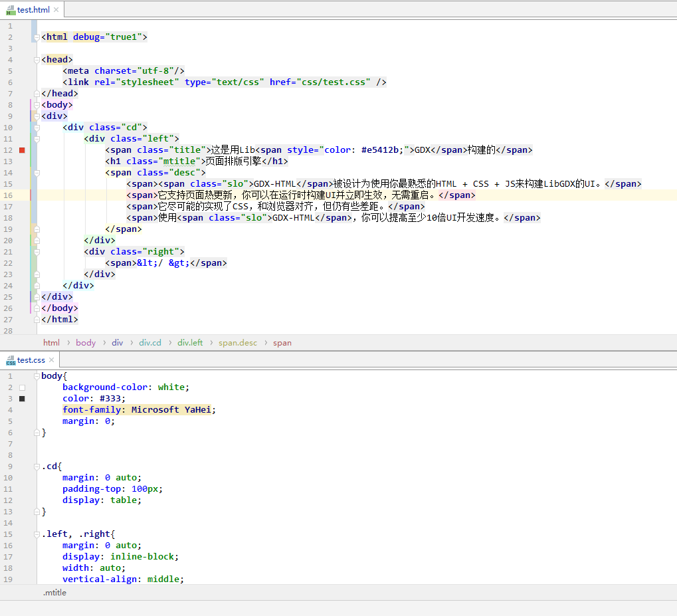Fold the .left, .right CSS rule
Viewport: 677px width, 616px height.
point(37,534)
